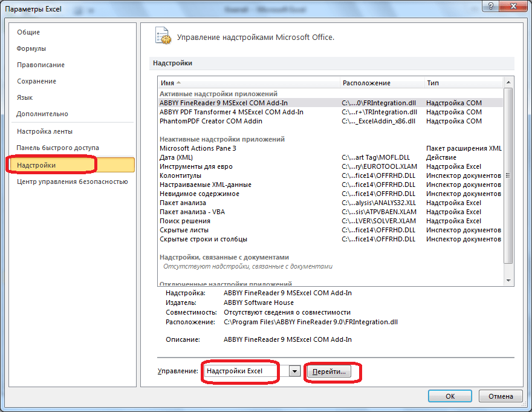Select PhantomPDF Creator COM Addin row

(x=331, y=121)
